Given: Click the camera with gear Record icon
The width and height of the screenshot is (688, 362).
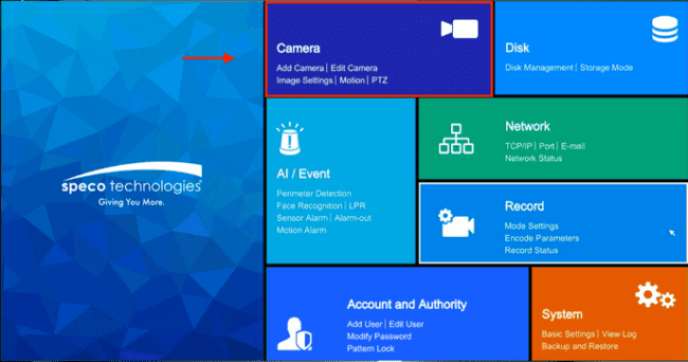Looking at the screenshot, I should (456, 223).
